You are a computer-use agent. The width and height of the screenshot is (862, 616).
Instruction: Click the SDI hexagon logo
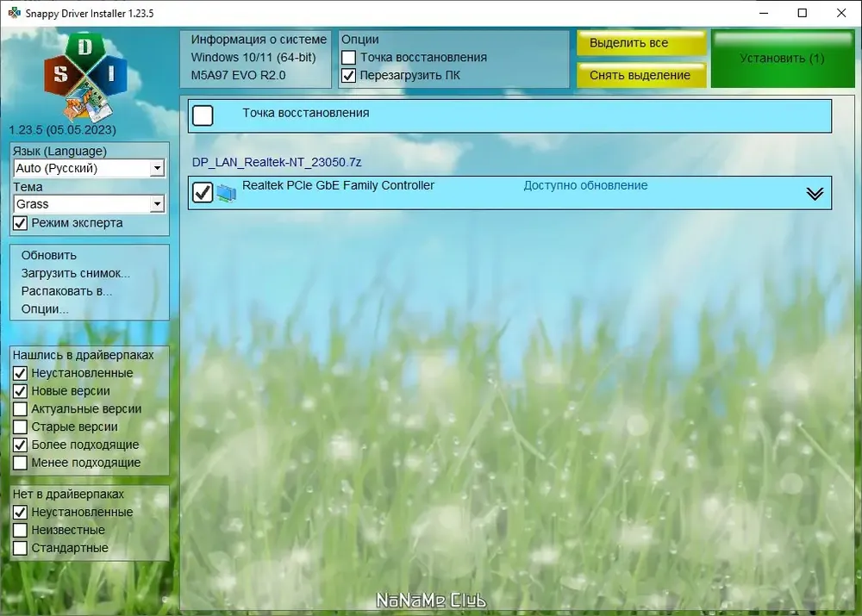(85, 77)
